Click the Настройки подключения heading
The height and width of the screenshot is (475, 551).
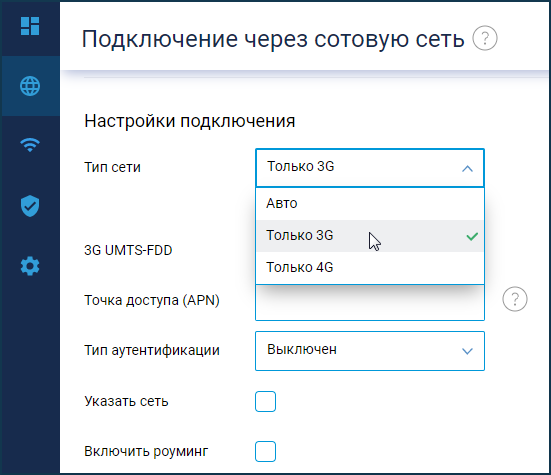pos(190,121)
